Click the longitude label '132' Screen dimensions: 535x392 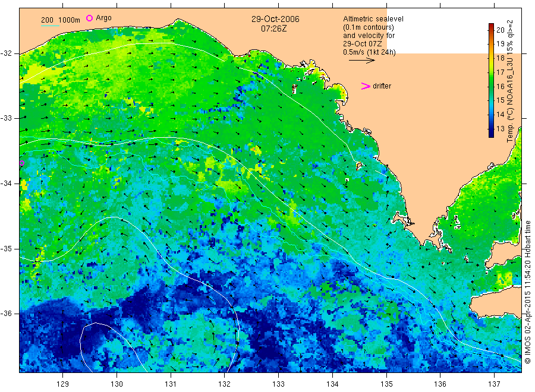[225, 384]
